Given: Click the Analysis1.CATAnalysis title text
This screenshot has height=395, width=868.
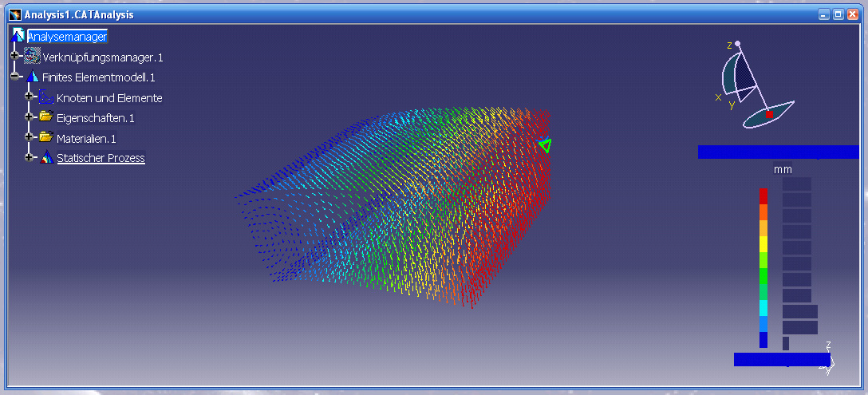Looking at the screenshot, I should (79, 15).
